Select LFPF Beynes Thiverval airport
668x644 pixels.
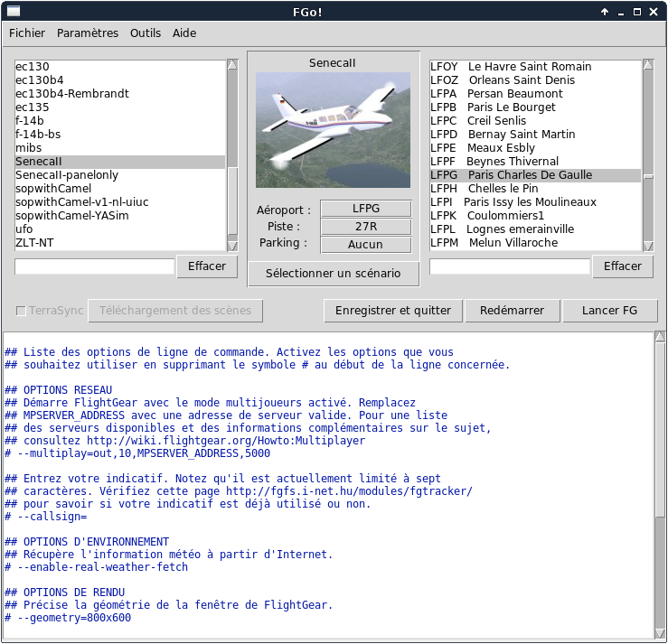[535, 162]
